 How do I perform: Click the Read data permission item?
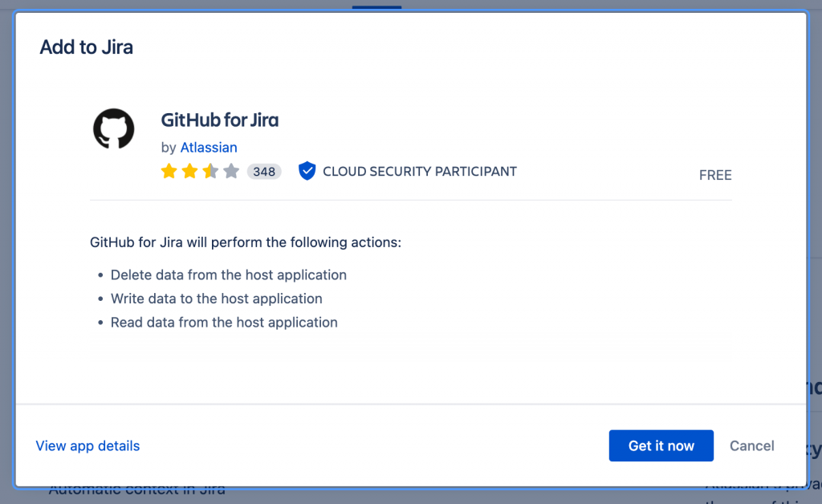(x=224, y=322)
